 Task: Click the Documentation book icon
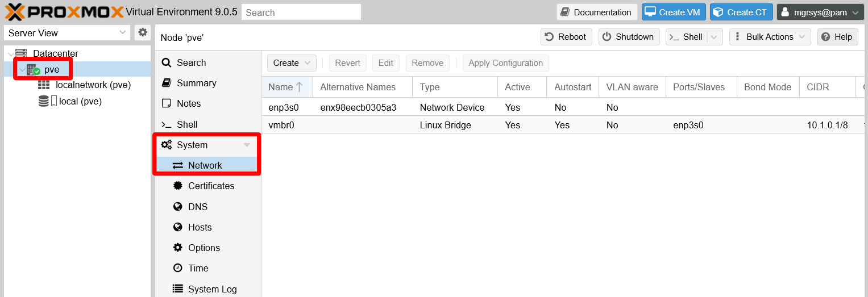(x=566, y=12)
